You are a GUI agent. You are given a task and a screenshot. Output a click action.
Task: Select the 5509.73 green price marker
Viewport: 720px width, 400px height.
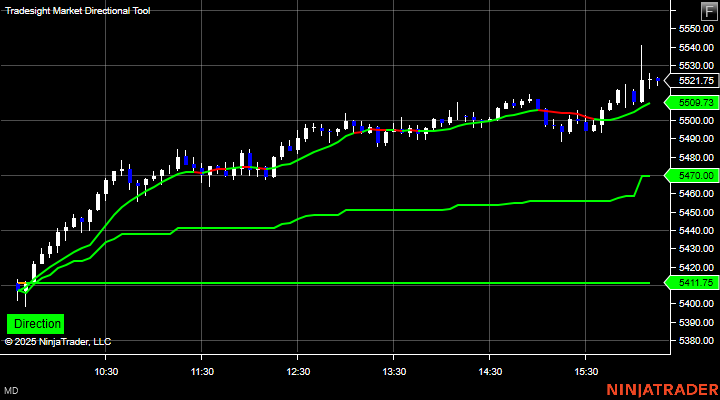pyautogui.click(x=692, y=102)
